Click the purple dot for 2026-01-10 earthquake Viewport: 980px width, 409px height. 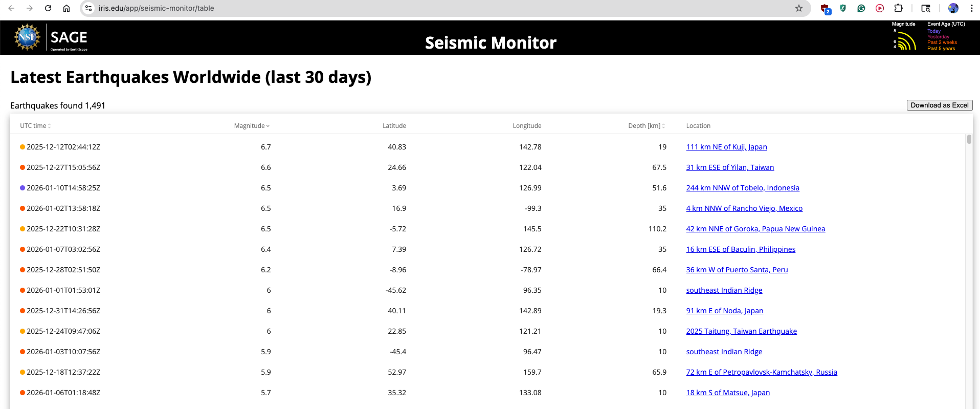coord(23,188)
